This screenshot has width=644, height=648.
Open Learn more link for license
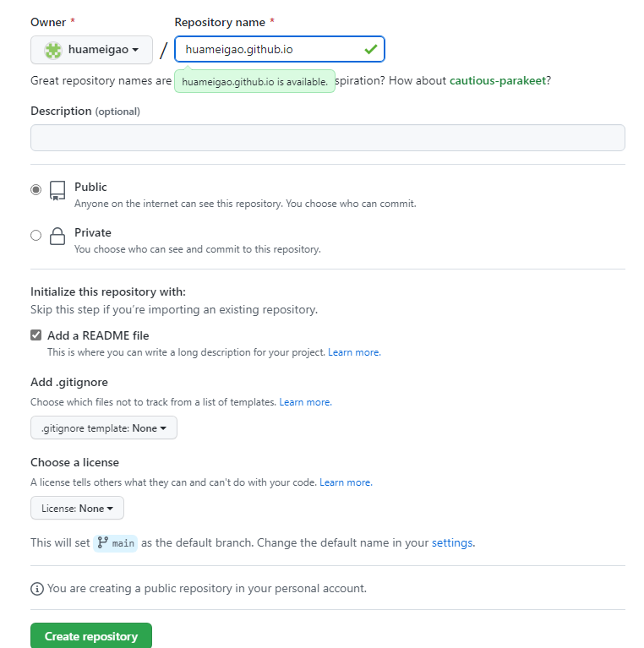pyautogui.click(x=345, y=482)
